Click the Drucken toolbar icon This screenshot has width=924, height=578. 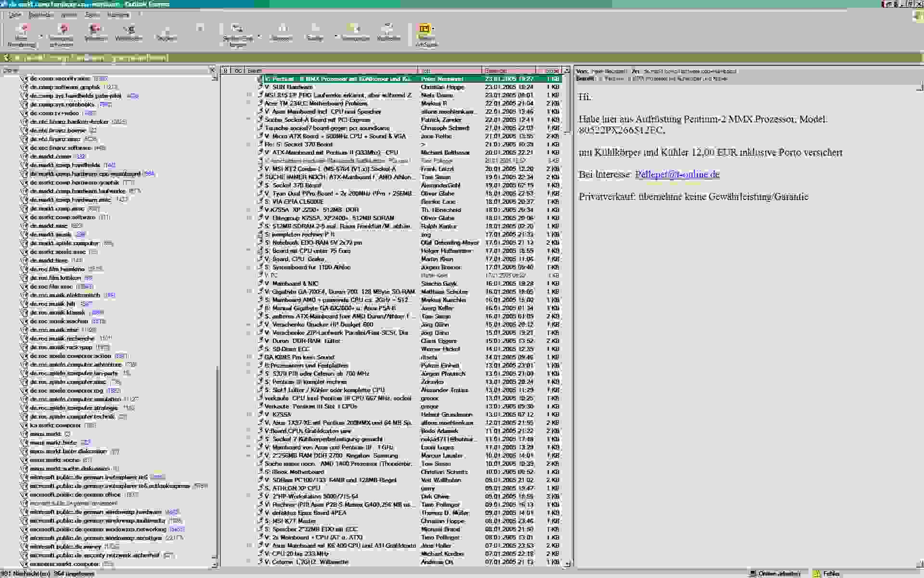(x=167, y=33)
